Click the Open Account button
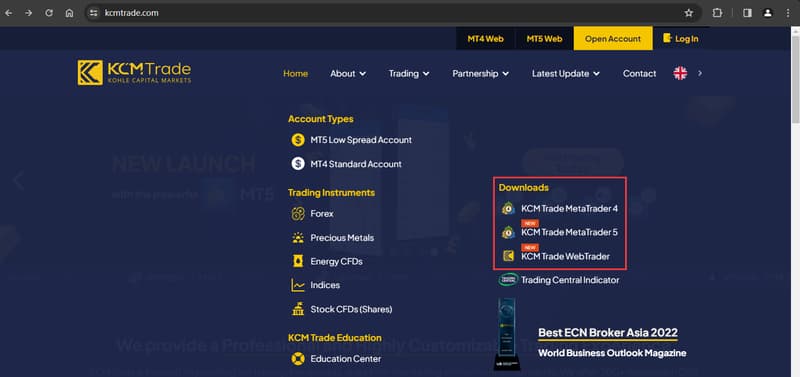Screen dimensions: 800x377 coord(613,39)
